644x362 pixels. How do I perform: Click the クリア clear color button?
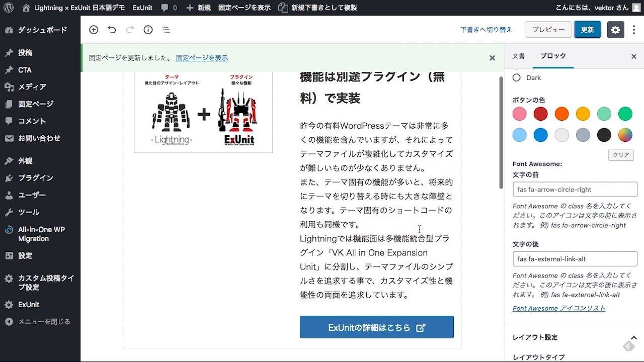tap(621, 155)
